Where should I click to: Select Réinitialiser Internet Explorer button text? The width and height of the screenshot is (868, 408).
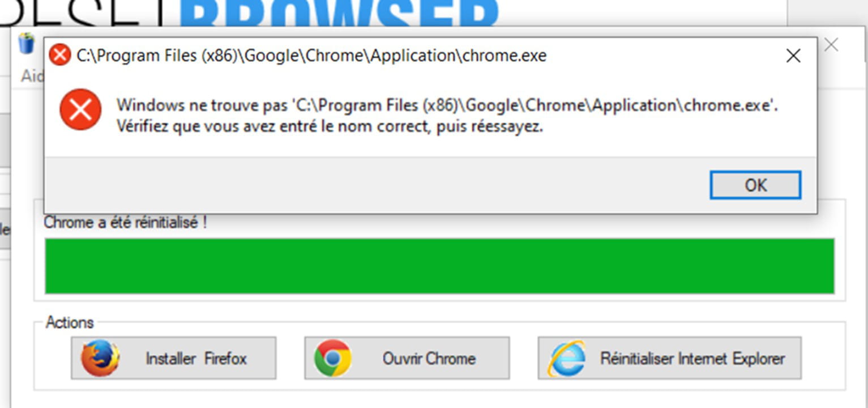point(692,359)
